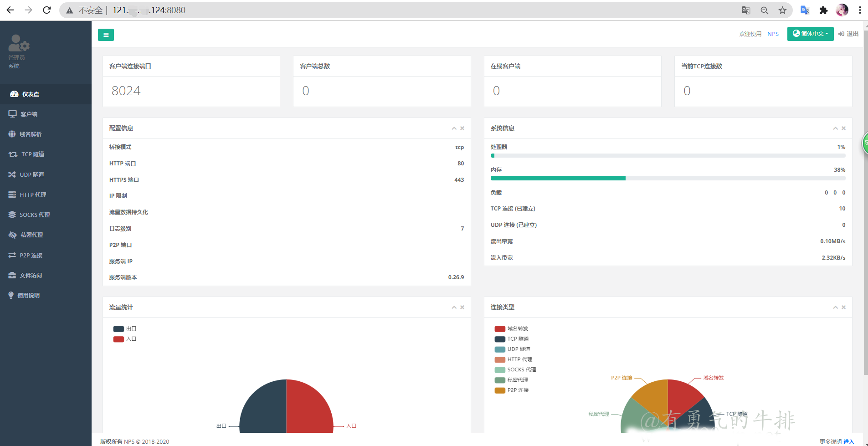
Task: Open the browser profile avatar
Action: pos(842,10)
